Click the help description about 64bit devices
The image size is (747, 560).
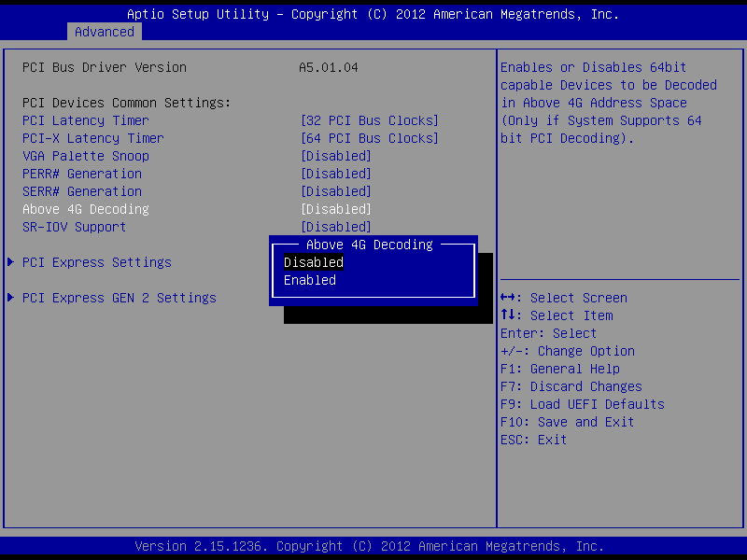(609, 103)
